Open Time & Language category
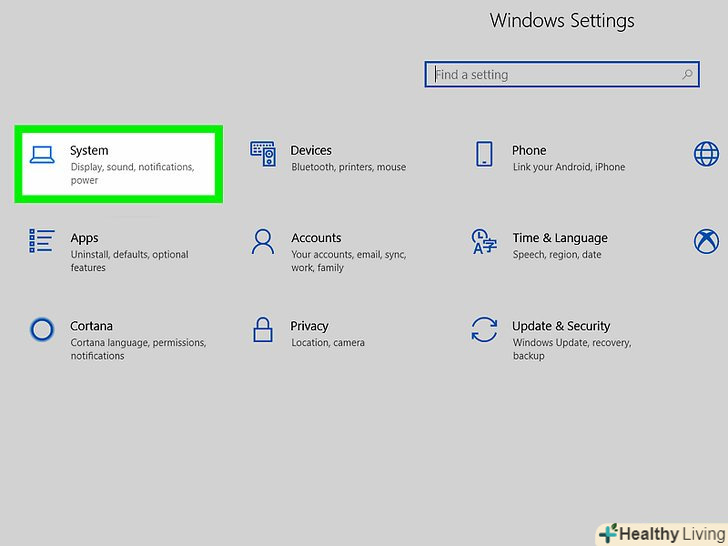The width and height of the screenshot is (728, 546). tap(560, 238)
